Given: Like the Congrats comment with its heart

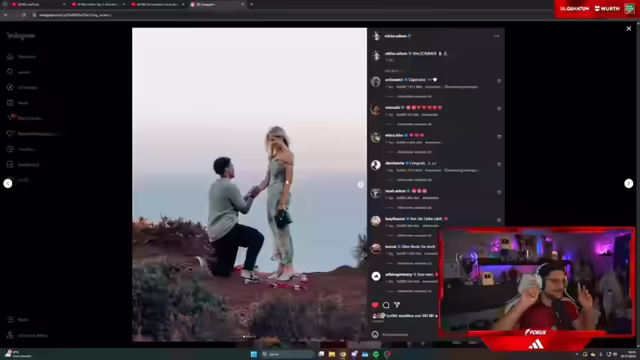Looking at the screenshot, I should pos(499,164).
